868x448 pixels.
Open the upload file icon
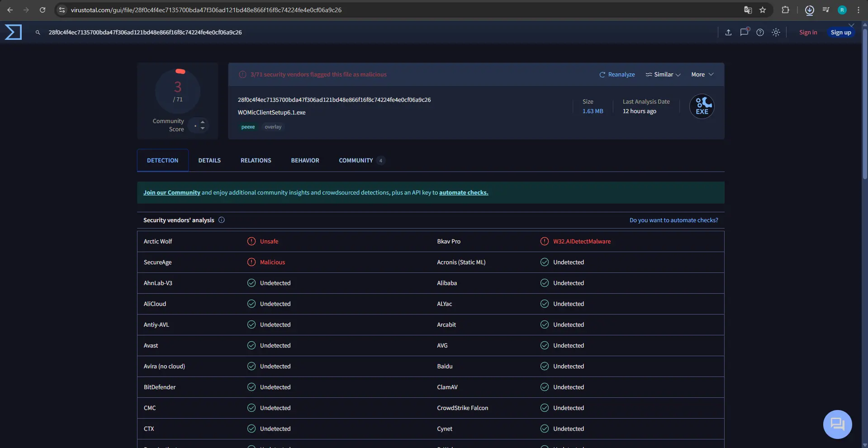(x=728, y=32)
